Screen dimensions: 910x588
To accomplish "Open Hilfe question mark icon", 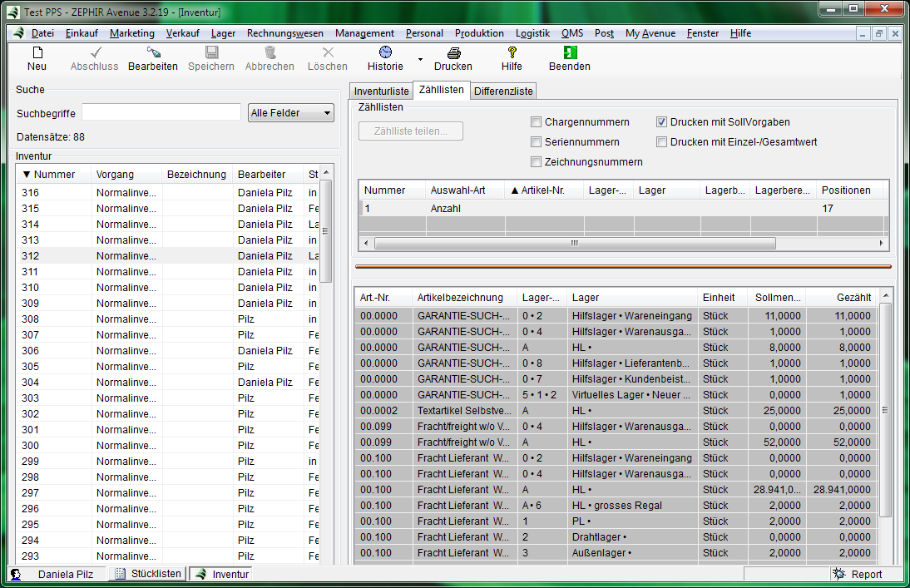I will pos(512,52).
